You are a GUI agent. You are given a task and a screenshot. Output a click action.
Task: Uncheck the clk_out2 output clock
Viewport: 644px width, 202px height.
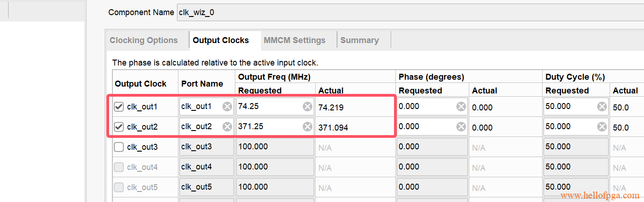119,127
